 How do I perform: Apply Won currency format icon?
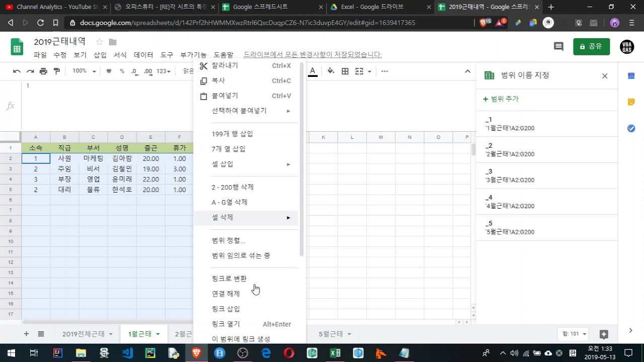point(109,71)
